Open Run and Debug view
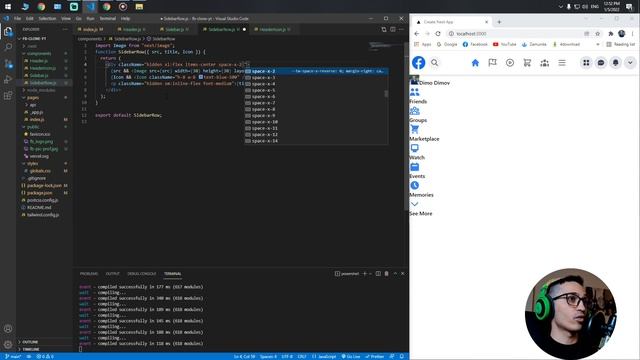 [x=8, y=79]
